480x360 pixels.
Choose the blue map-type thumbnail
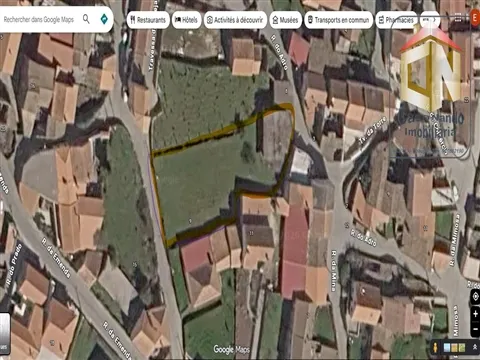447,348
